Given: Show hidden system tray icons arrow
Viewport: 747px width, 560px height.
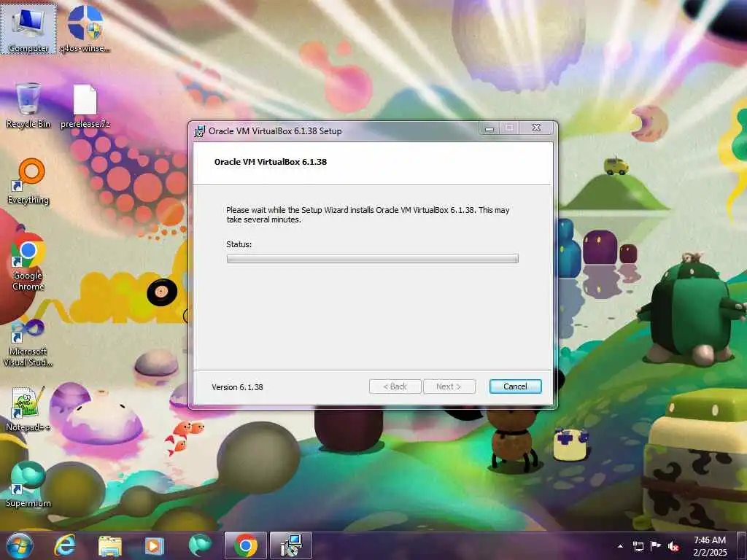Looking at the screenshot, I should (x=620, y=546).
